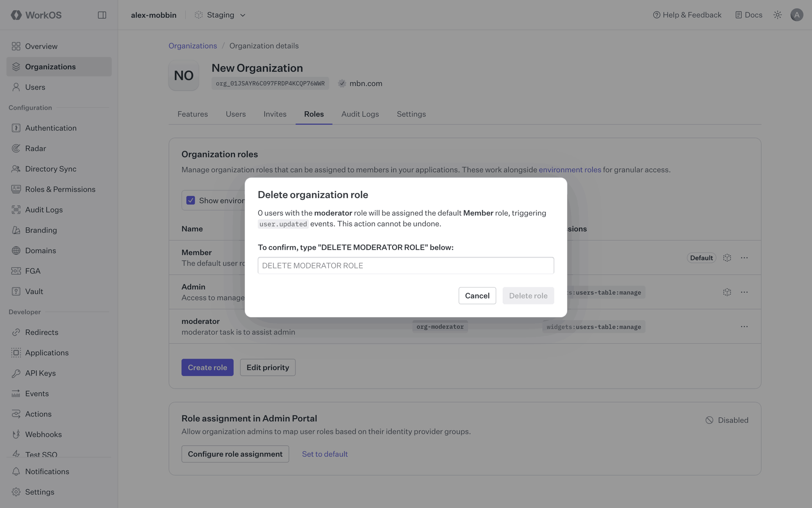This screenshot has height=508, width=812.
Task: Click the Edit priority button
Action: coord(268,367)
